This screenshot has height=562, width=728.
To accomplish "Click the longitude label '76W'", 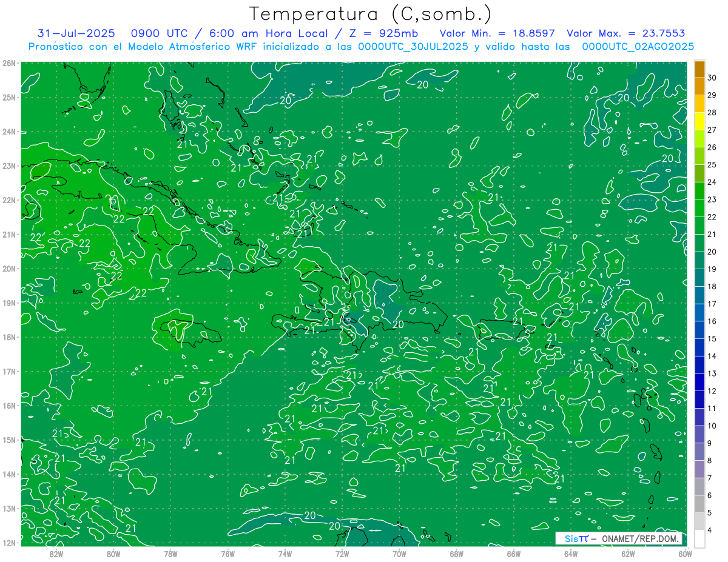I will click(x=227, y=554).
